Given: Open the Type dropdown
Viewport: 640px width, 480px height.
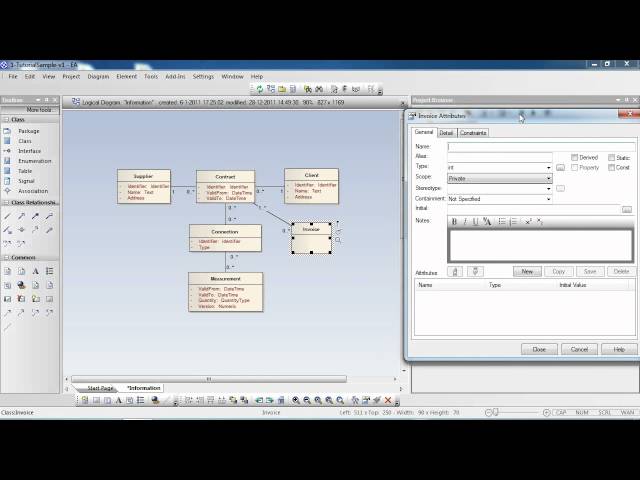Looking at the screenshot, I should pyautogui.click(x=548, y=168).
